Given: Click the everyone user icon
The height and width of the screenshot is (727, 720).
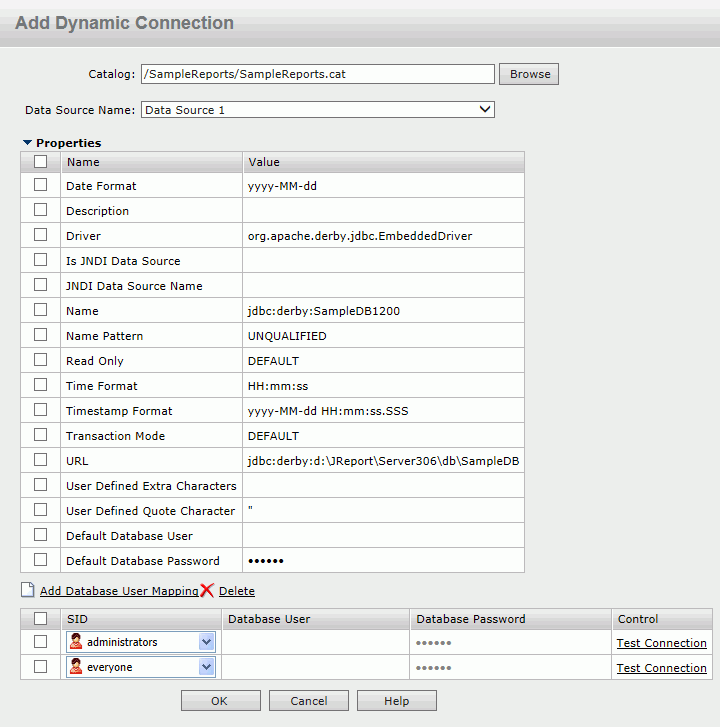Looking at the screenshot, I should pos(76,667).
